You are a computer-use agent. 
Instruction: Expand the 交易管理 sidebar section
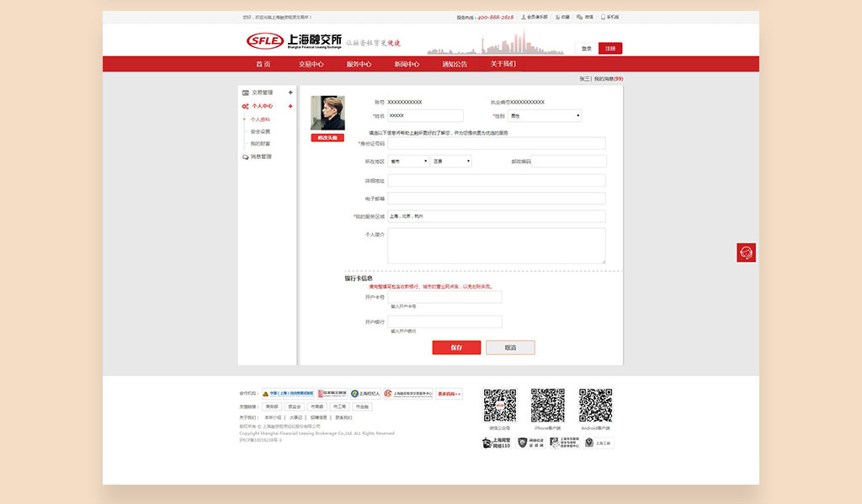click(290, 93)
